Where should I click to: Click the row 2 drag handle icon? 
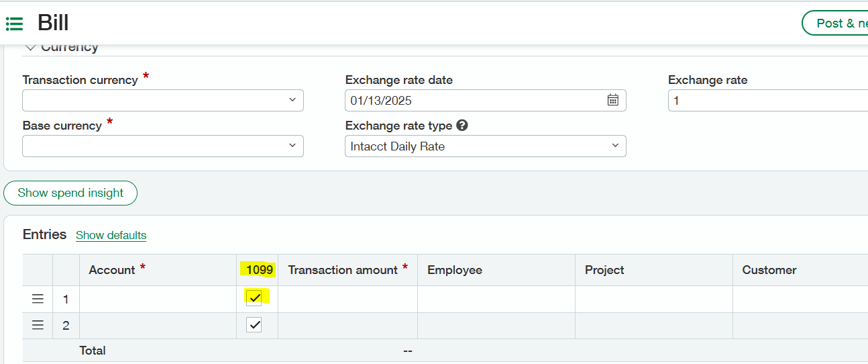(x=38, y=325)
